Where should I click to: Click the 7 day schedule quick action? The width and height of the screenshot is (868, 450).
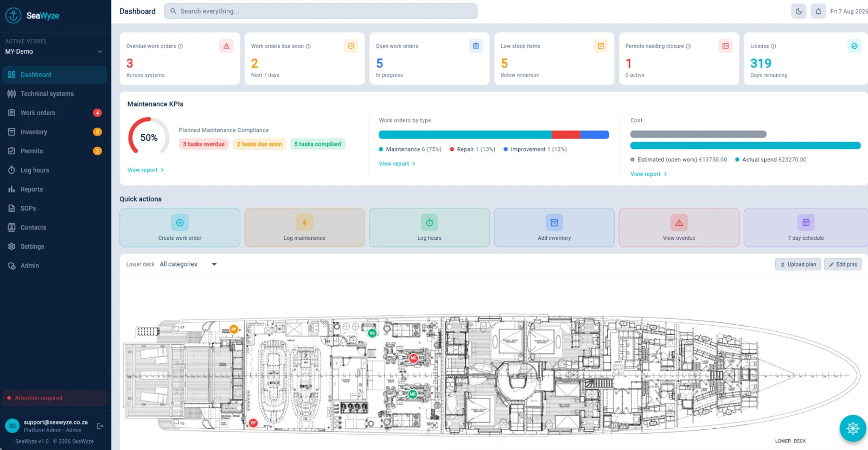[x=806, y=228]
